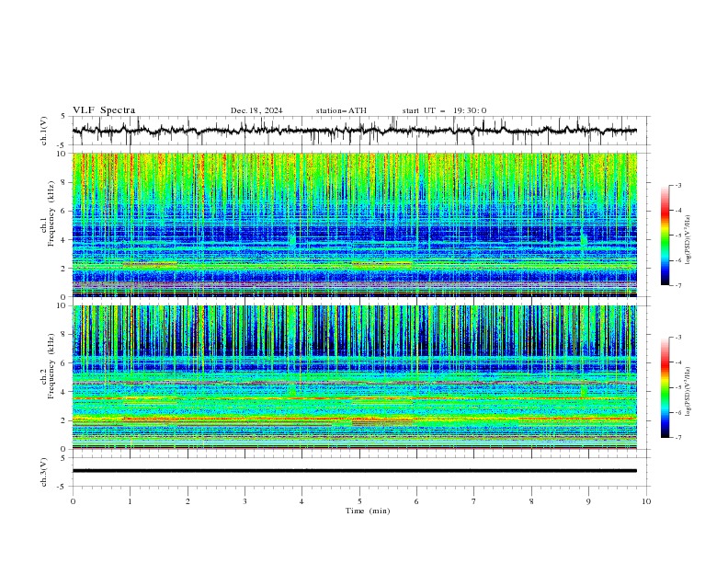Click the "-4" label on ch.2 color bar

(678, 362)
